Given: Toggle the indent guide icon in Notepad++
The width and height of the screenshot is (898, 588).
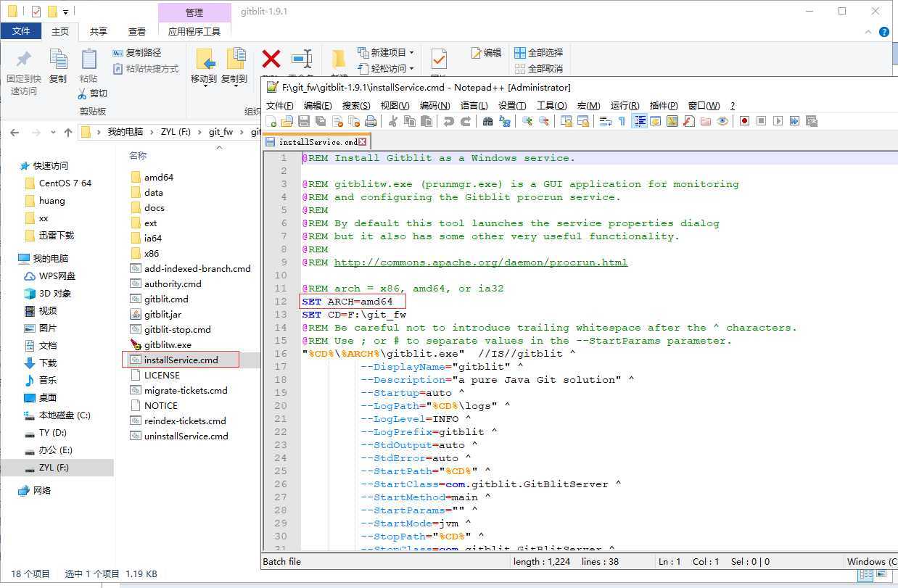Looking at the screenshot, I should tap(640, 121).
